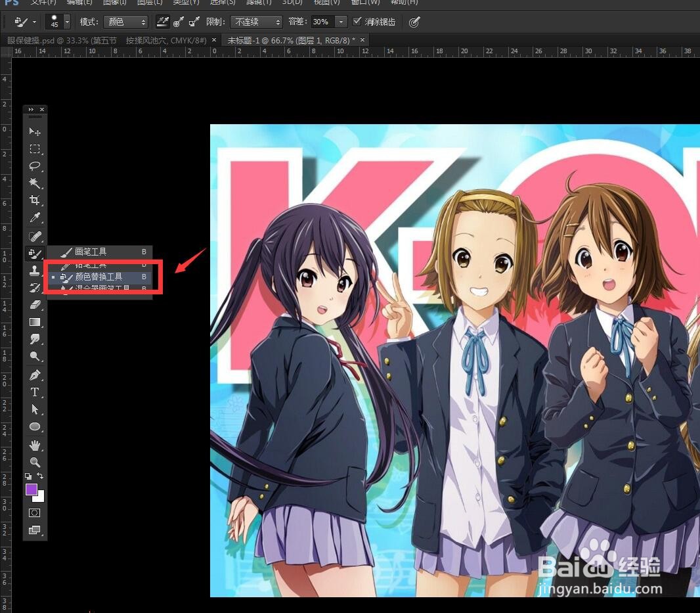This screenshot has width=700, height=613.
Task: Select the History Brush tool
Action: [x=35, y=287]
